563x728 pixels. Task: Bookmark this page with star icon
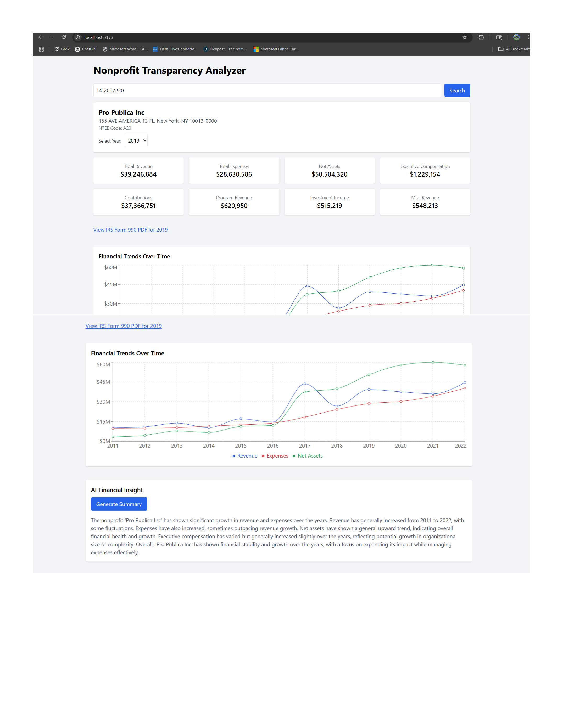point(465,37)
